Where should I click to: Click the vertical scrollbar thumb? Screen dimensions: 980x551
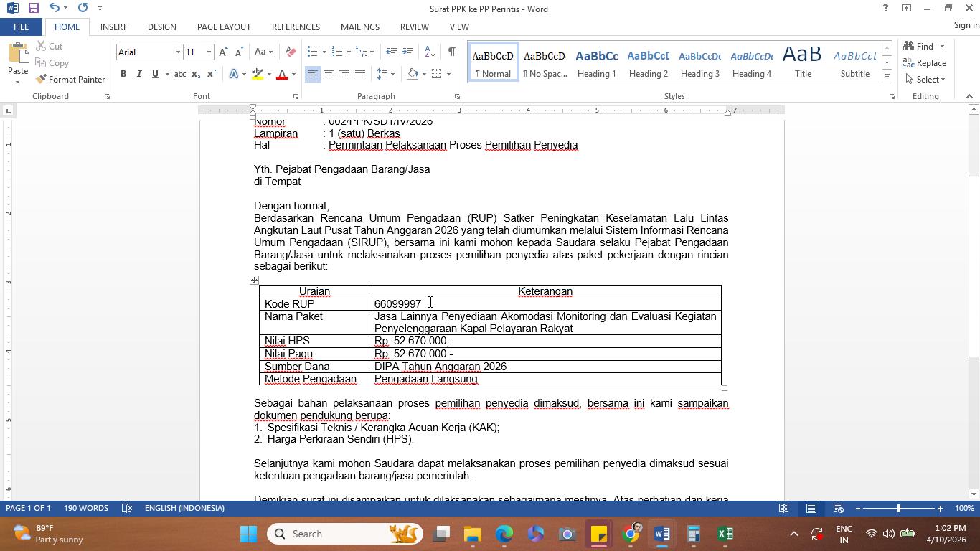974,266
